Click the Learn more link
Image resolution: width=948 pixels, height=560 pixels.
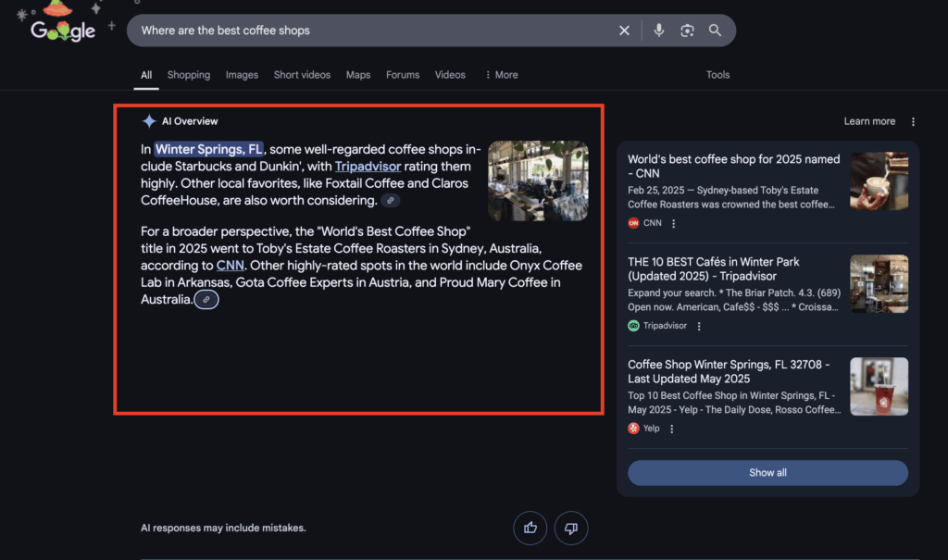(869, 121)
